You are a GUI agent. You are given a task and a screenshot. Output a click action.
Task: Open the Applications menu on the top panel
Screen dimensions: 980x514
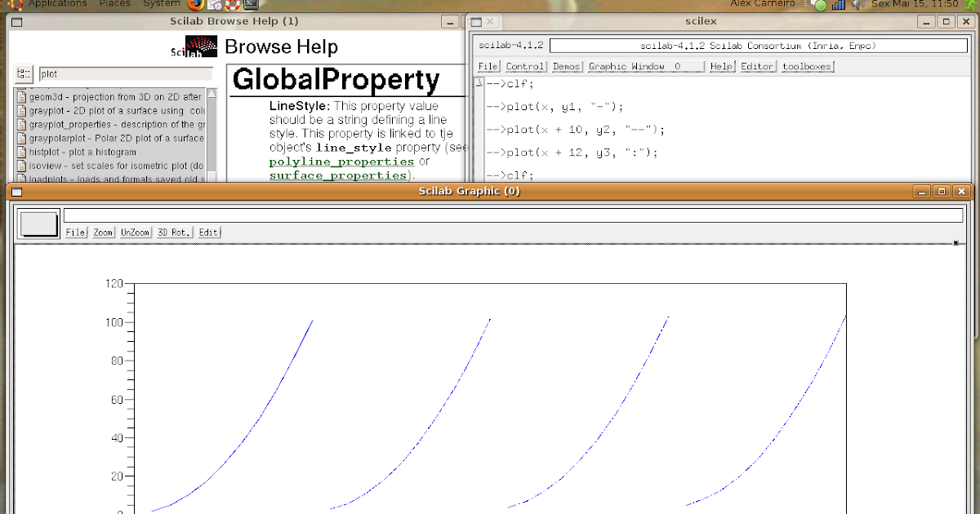point(56,3)
